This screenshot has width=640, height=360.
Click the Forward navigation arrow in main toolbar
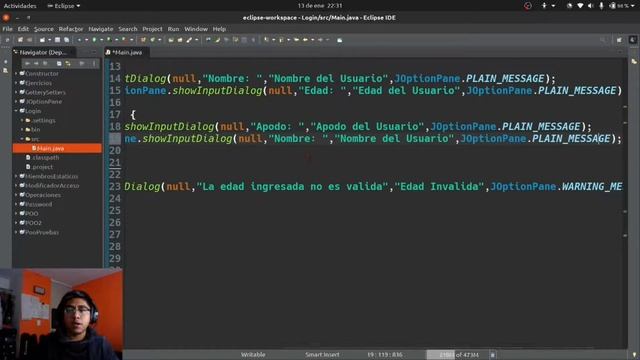pyautogui.click(x=320, y=40)
